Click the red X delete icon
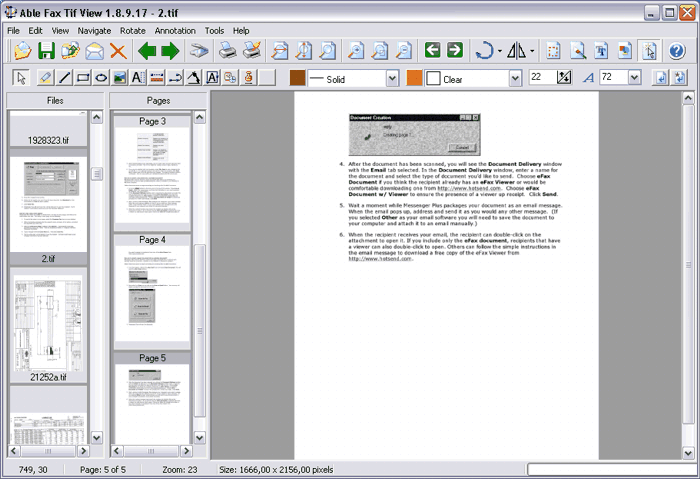 click(118, 51)
